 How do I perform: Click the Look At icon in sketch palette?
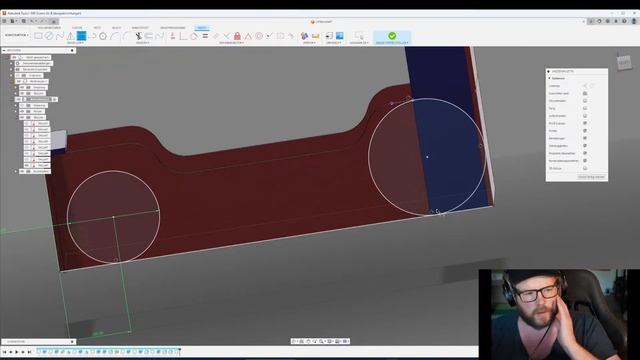pyautogui.click(x=585, y=93)
